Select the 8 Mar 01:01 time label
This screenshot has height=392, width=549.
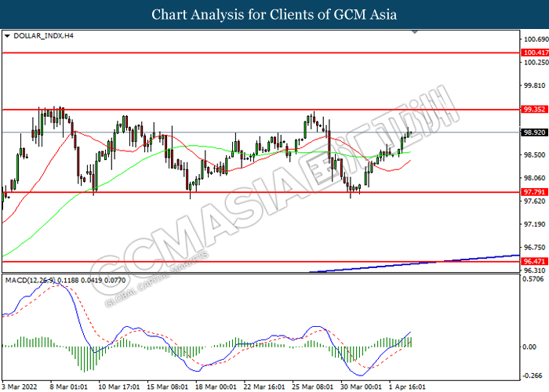69,387
